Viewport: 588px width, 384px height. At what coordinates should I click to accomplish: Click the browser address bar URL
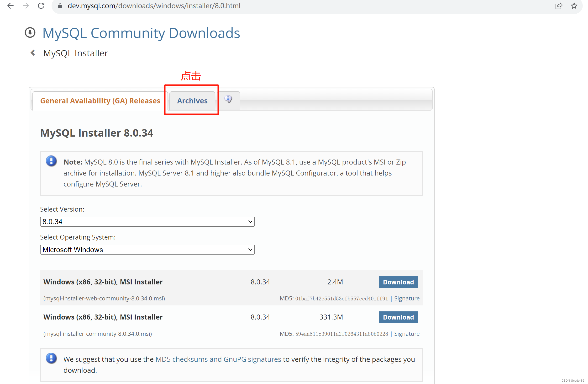154,6
